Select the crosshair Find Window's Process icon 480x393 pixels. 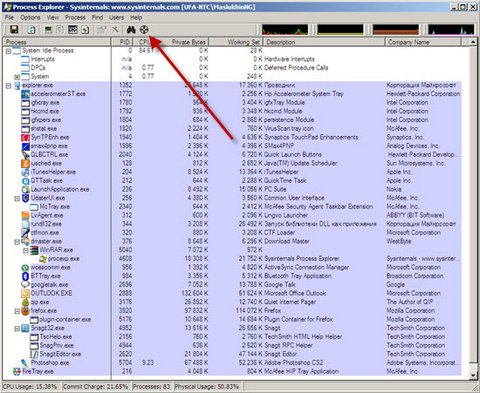(x=144, y=30)
